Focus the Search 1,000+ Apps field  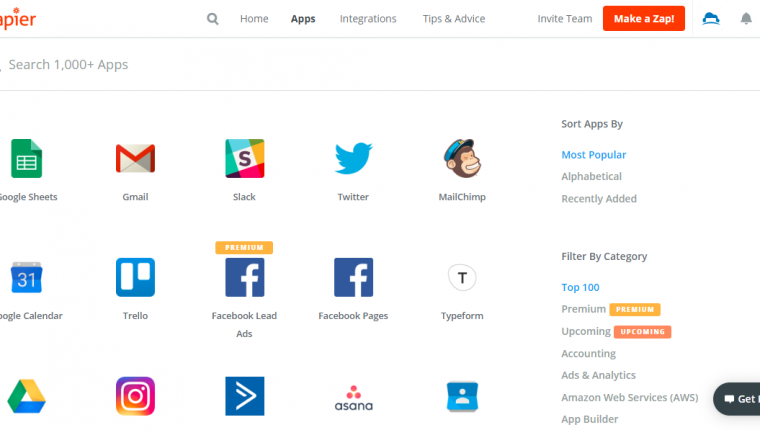click(200, 65)
